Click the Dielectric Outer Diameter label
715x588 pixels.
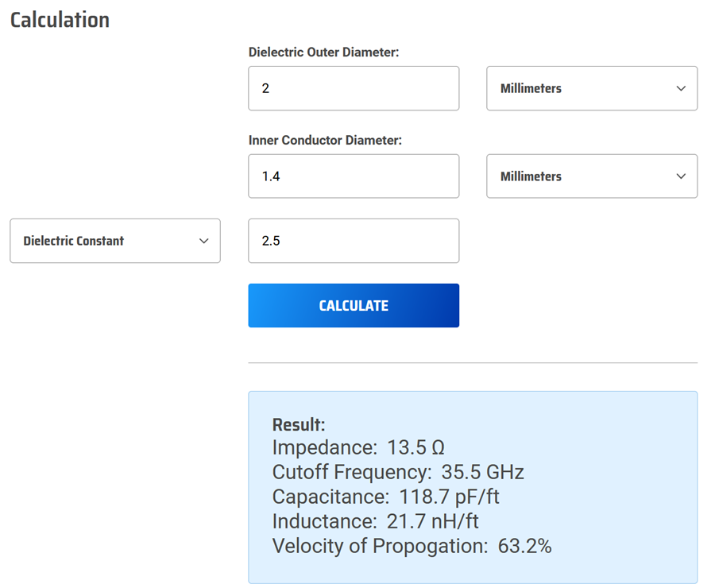click(x=324, y=52)
